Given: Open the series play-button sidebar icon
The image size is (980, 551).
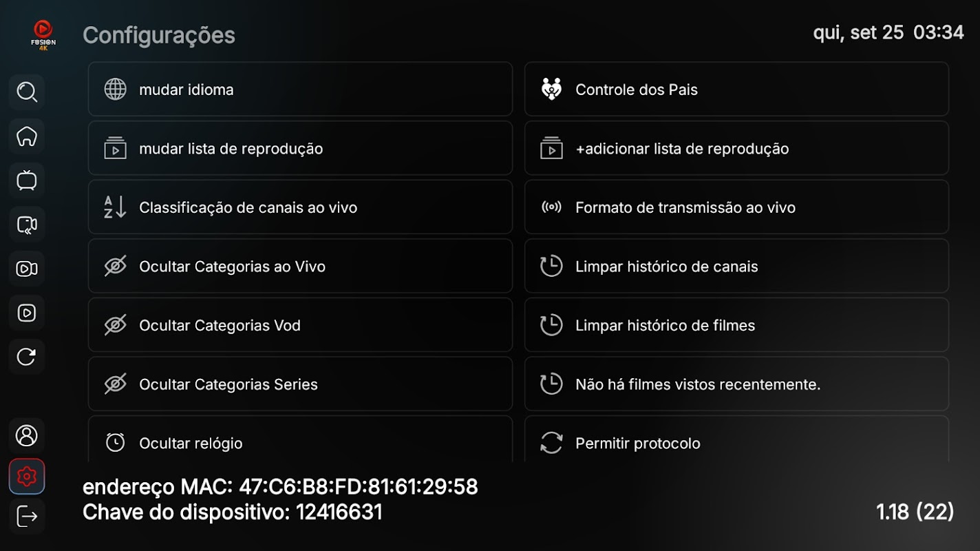Looking at the screenshot, I should point(27,313).
